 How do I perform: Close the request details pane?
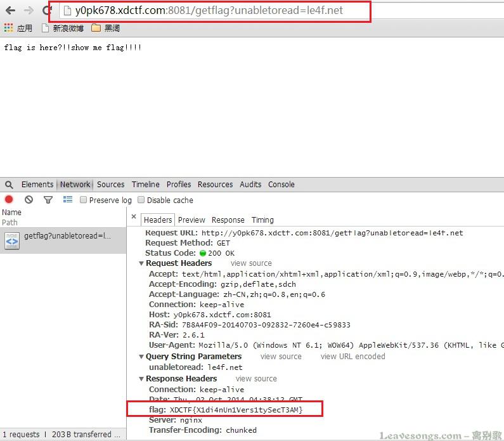click(134, 216)
